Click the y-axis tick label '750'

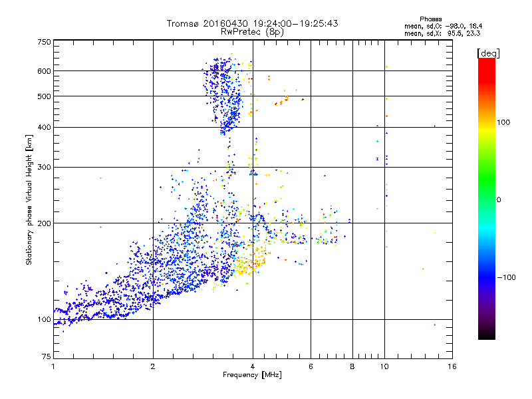point(44,42)
